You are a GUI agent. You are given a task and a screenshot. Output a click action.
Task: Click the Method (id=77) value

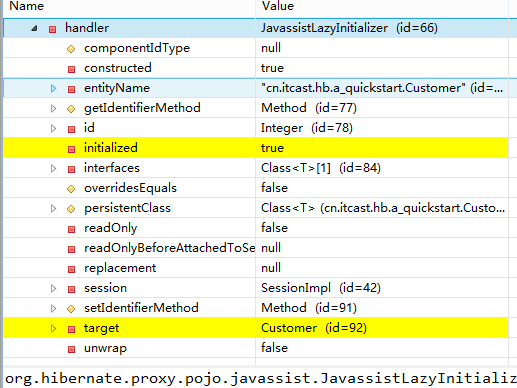(309, 108)
